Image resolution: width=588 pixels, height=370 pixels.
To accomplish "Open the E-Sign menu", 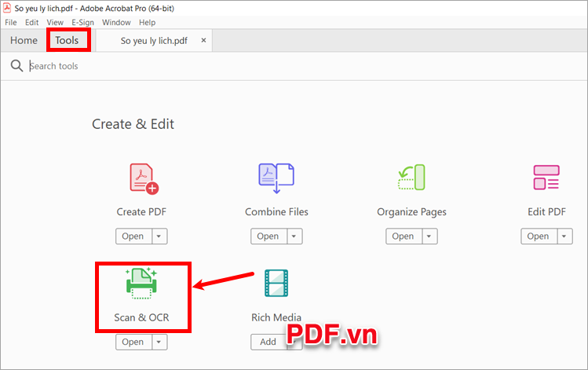I will click(82, 23).
